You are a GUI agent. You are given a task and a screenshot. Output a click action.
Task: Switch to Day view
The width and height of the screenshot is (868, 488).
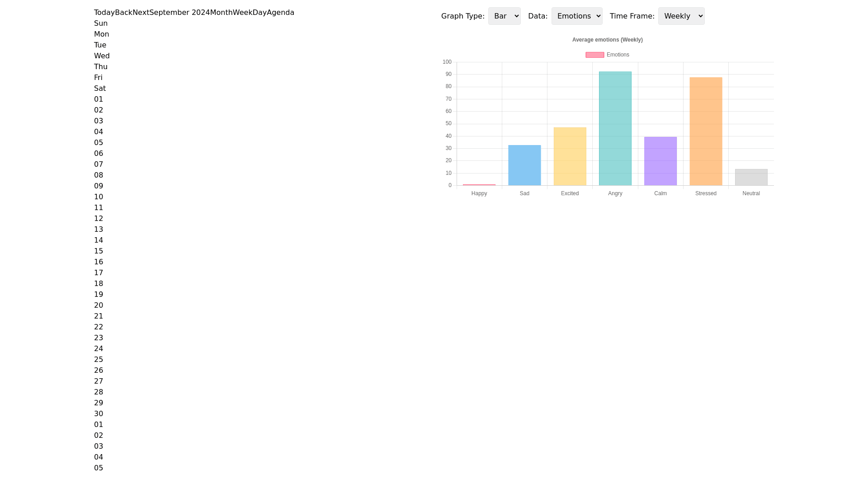click(x=261, y=12)
